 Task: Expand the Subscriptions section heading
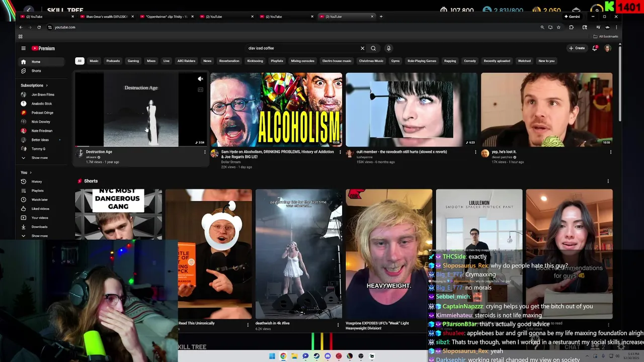coord(34,85)
